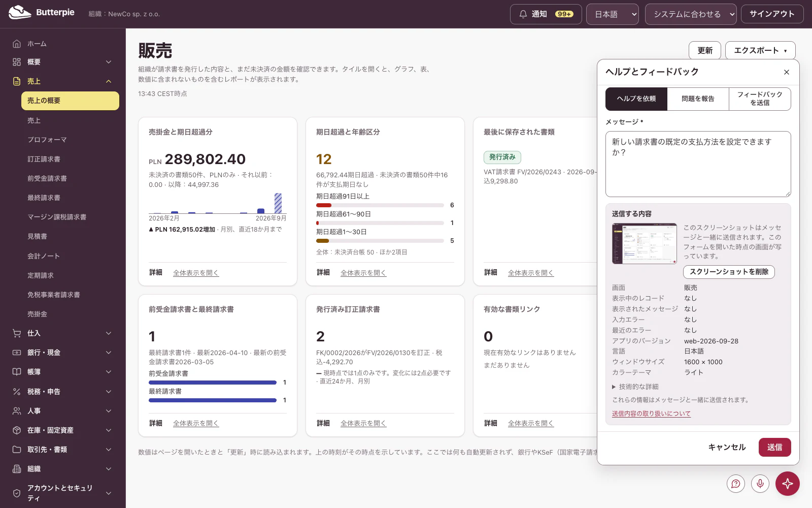Image resolution: width=812 pixels, height=508 pixels.
Task: Click サインアウト button
Action: click(772, 14)
